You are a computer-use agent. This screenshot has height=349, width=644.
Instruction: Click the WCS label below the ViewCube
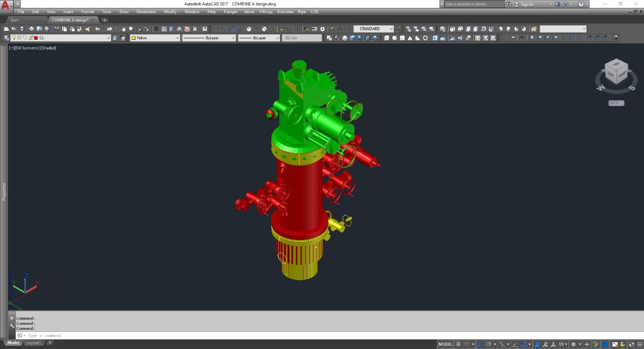pyautogui.click(x=616, y=103)
